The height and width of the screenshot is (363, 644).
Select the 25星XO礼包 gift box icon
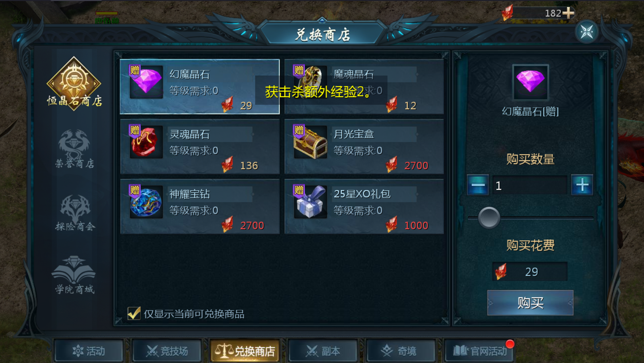310,202
